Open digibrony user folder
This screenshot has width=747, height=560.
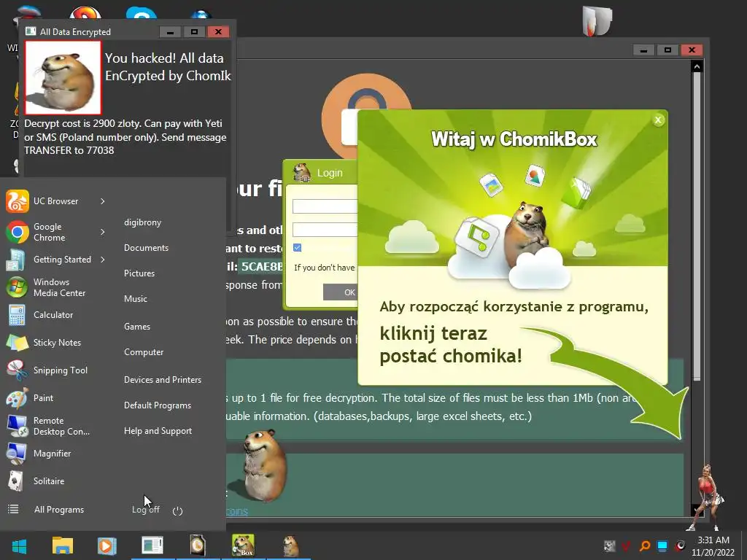[142, 222]
